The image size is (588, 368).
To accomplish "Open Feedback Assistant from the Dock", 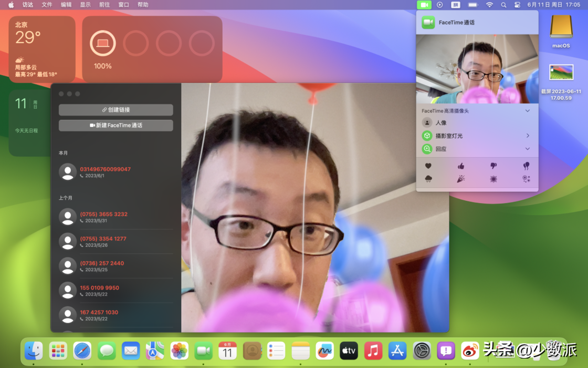I will 446,351.
